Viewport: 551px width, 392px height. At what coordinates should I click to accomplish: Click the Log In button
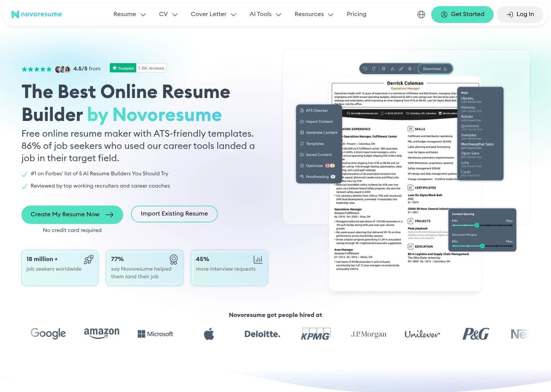[520, 15]
